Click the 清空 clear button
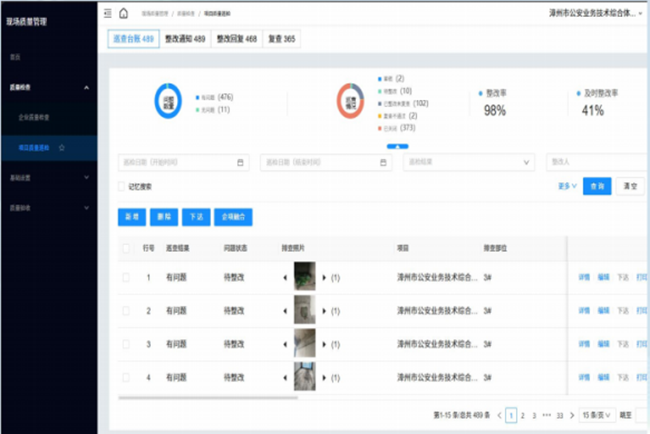 [x=630, y=186]
